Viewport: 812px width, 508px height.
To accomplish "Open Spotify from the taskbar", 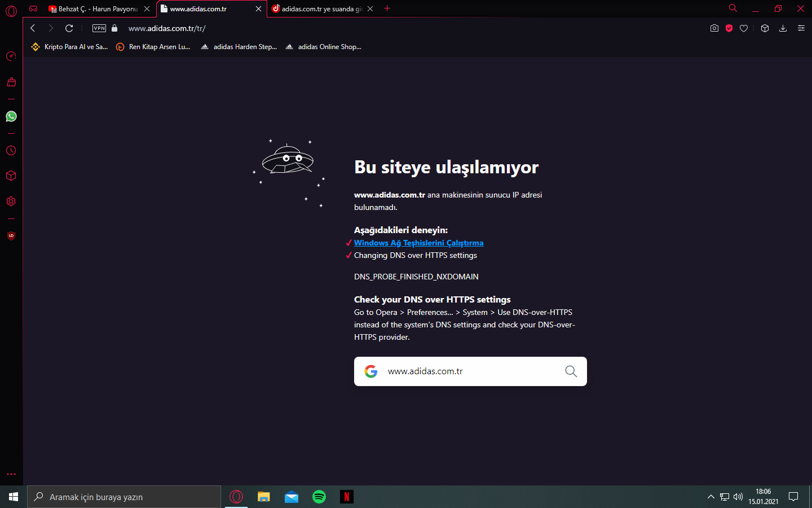I will [x=319, y=497].
